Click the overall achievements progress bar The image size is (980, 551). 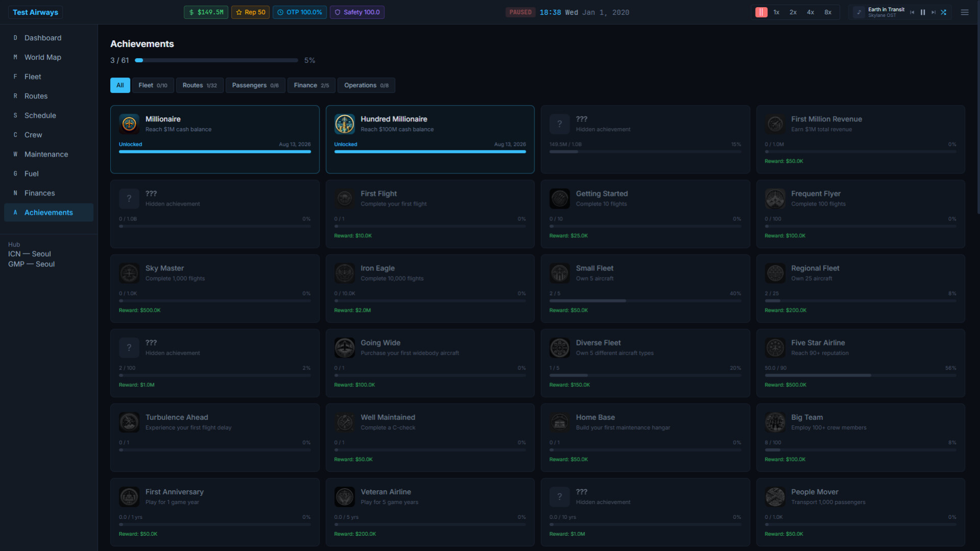216,60
